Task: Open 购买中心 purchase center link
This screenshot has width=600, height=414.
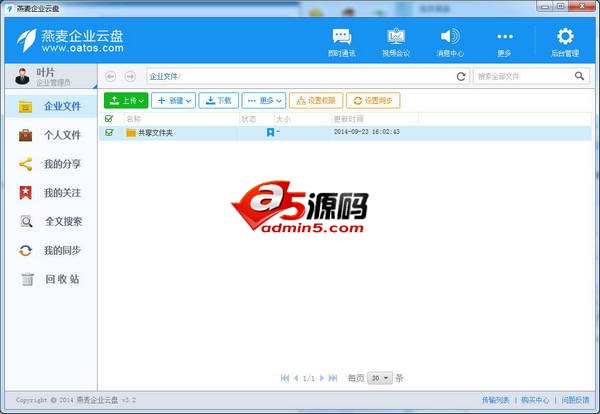Action: [x=535, y=400]
